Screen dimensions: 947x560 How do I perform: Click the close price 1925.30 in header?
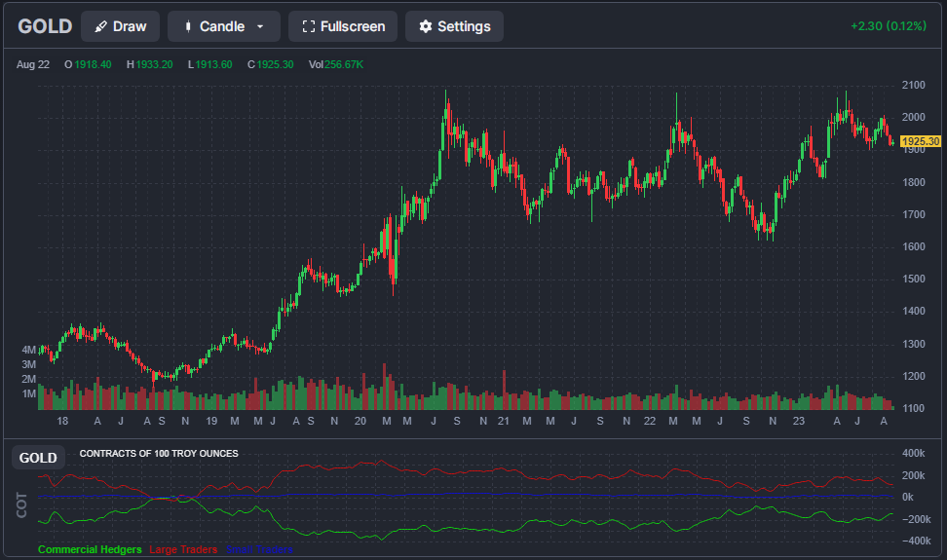(x=276, y=64)
